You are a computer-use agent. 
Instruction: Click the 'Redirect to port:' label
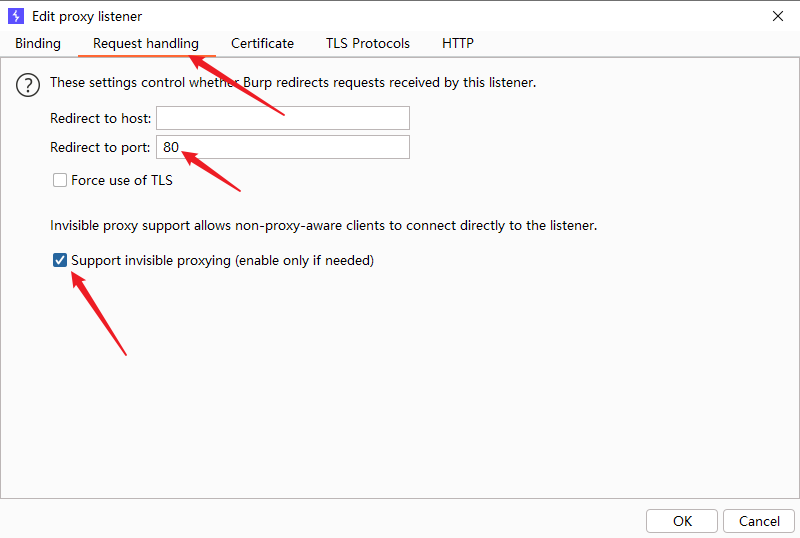click(x=100, y=147)
